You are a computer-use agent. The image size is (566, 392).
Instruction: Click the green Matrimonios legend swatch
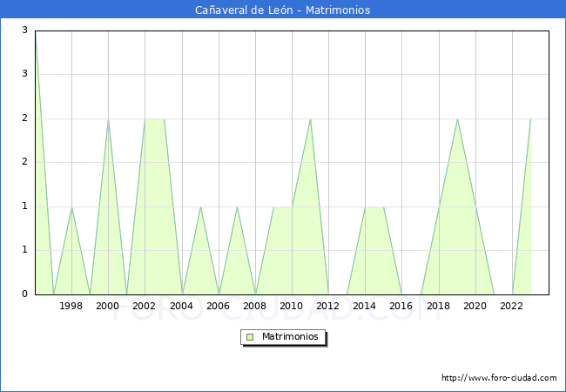tap(250, 337)
